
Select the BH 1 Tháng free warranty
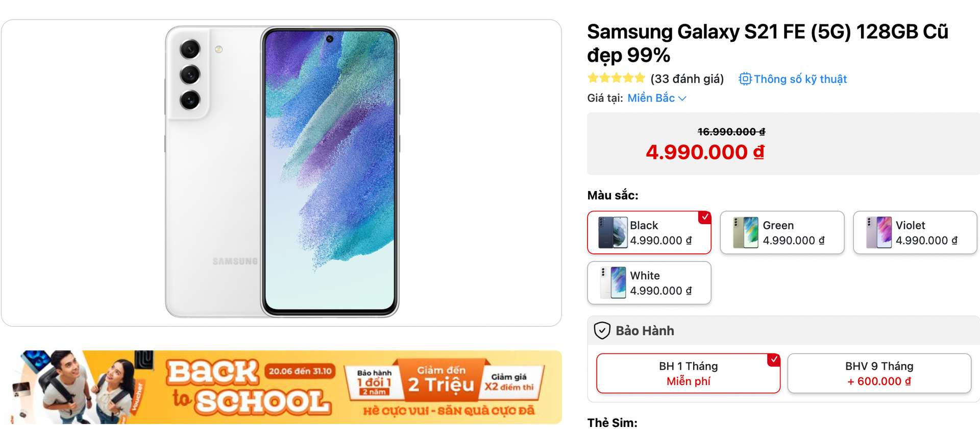[688, 373]
